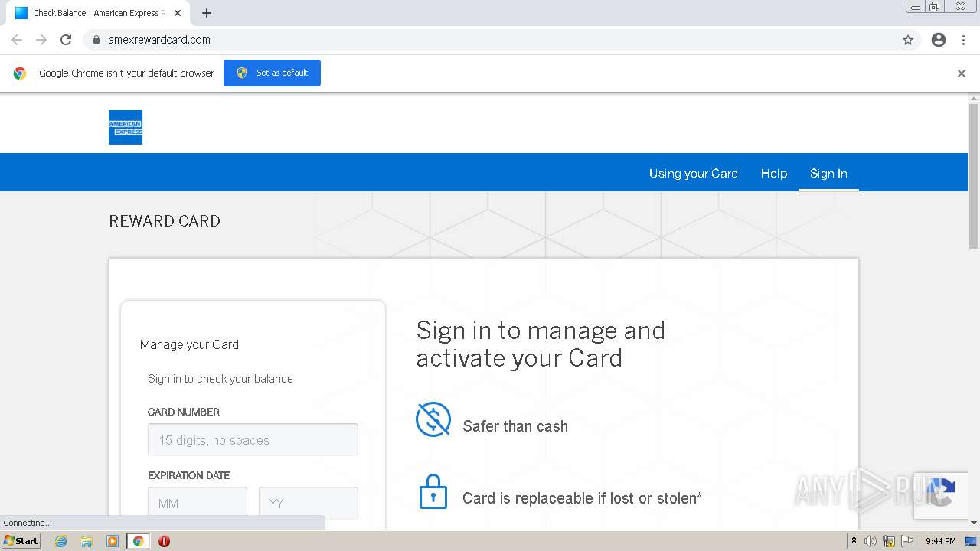Open a new tab with the plus icon
The image size is (980, 551).
pos(207,13)
